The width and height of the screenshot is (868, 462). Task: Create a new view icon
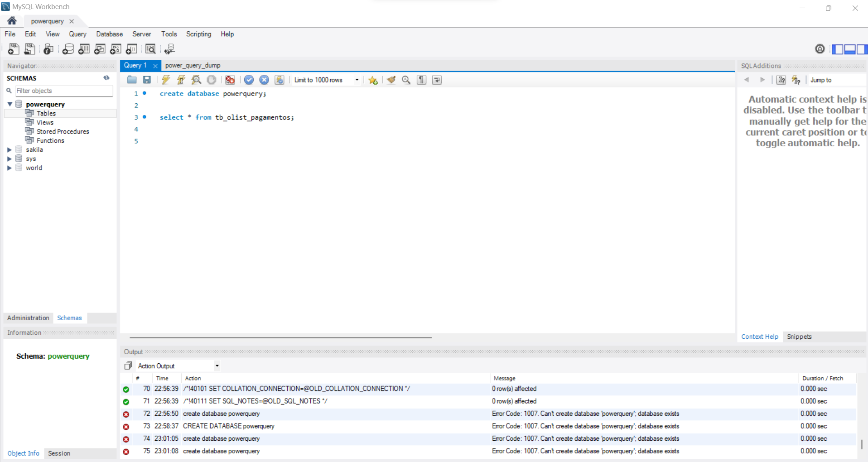pos(100,49)
